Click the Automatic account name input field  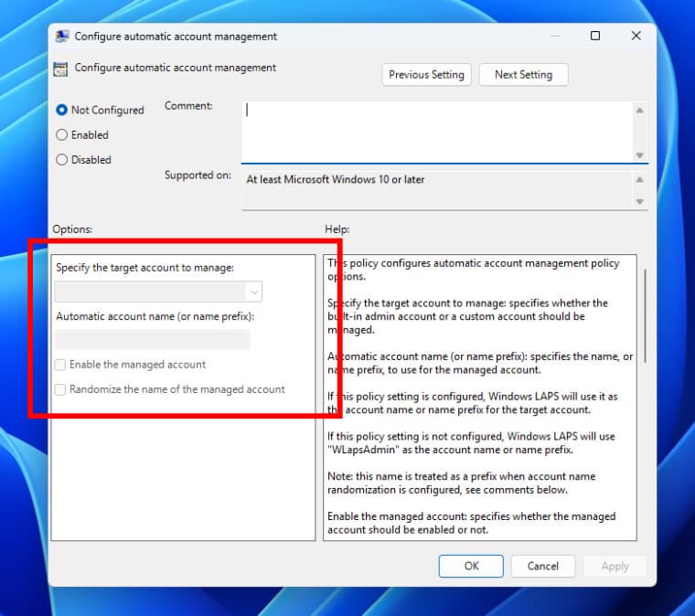click(x=153, y=341)
